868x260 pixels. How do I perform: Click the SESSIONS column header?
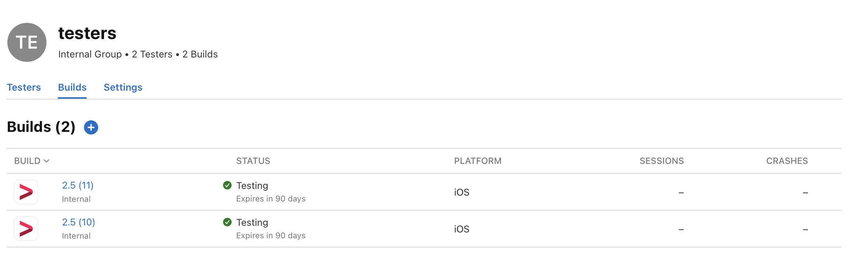click(662, 161)
